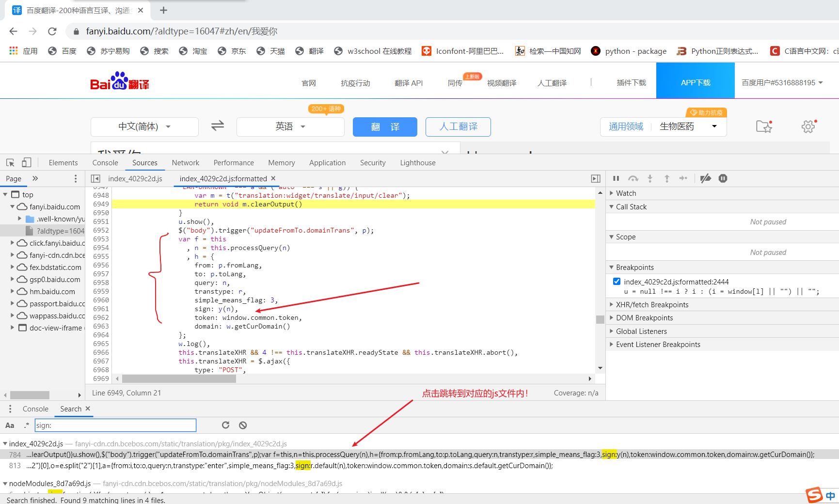Toggle the device toolbar icon
Screen dimensions: 839x504
27,163
